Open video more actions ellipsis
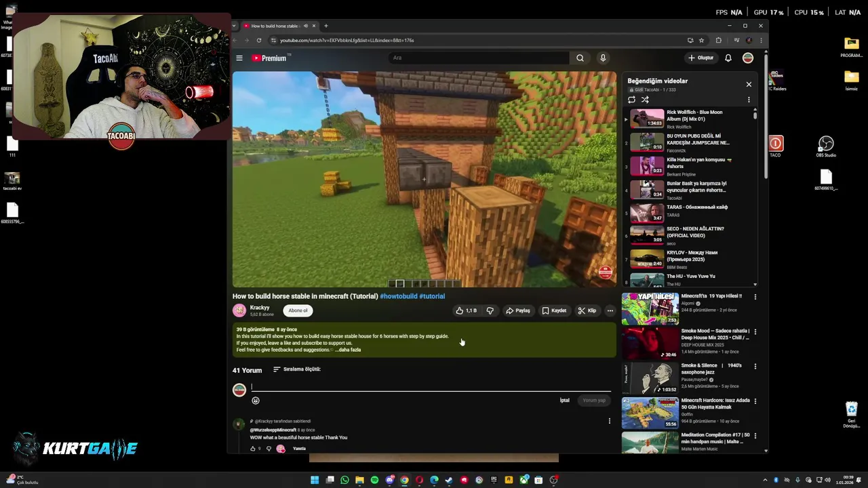 610,311
